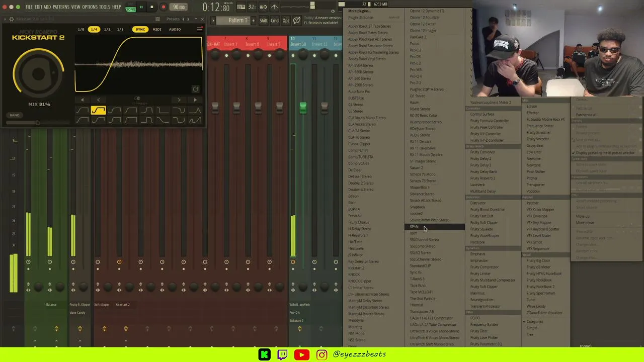Set Kickstart rate to 1/1
644x362 pixels.
120,30
